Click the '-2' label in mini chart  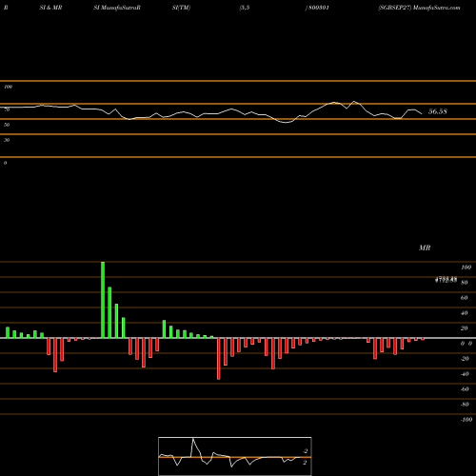306,451
